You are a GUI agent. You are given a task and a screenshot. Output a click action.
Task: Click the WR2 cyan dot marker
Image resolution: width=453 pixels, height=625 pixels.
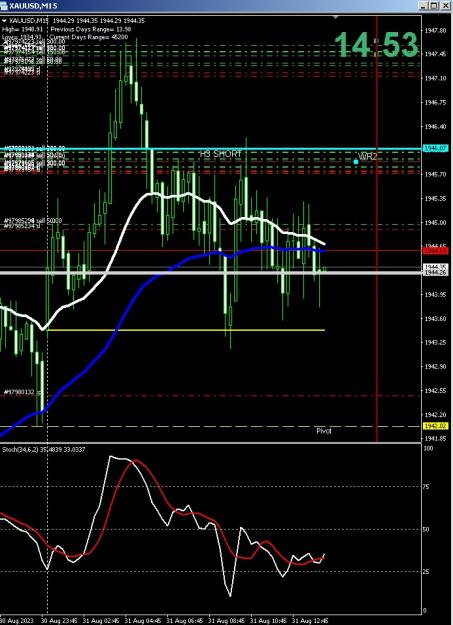[x=356, y=161]
